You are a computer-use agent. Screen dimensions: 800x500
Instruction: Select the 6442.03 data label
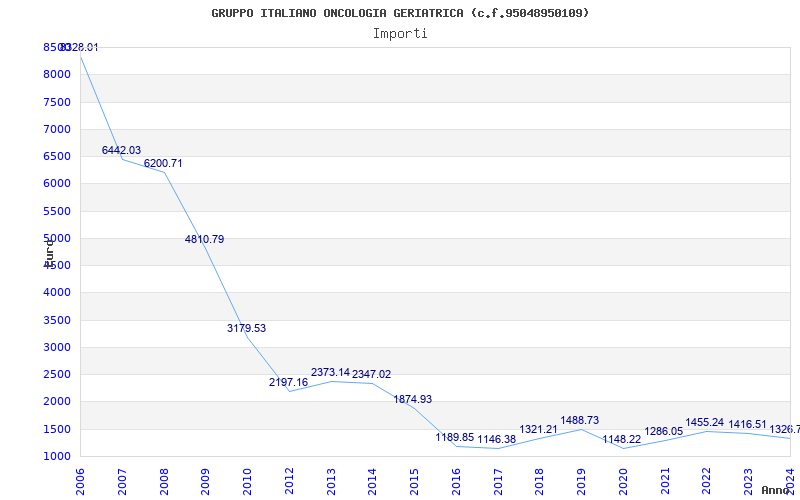(x=121, y=151)
